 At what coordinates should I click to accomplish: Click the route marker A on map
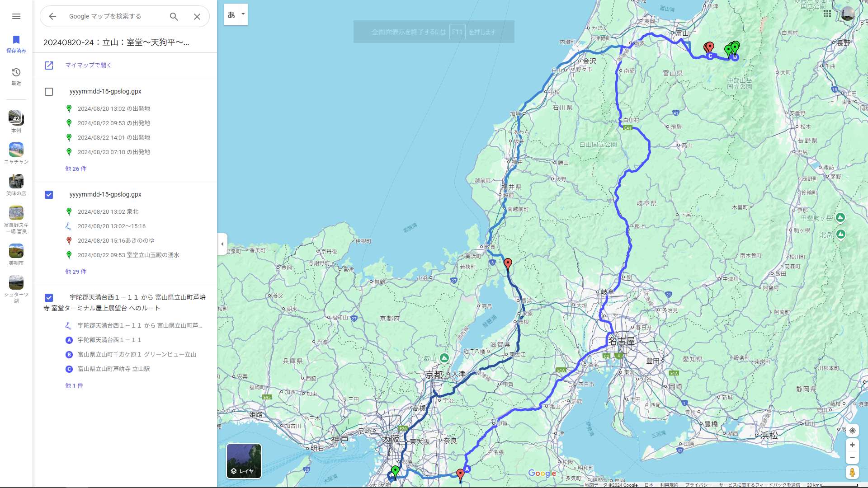467,469
